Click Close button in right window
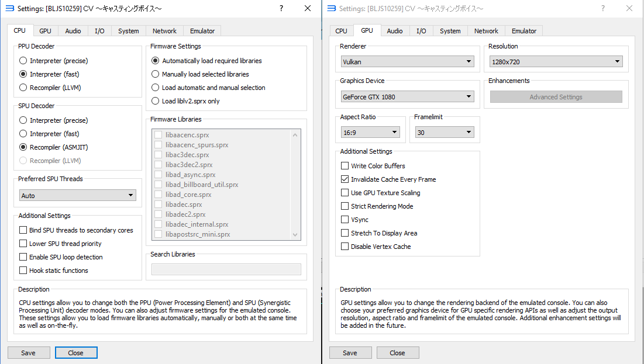 pos(398,353)
